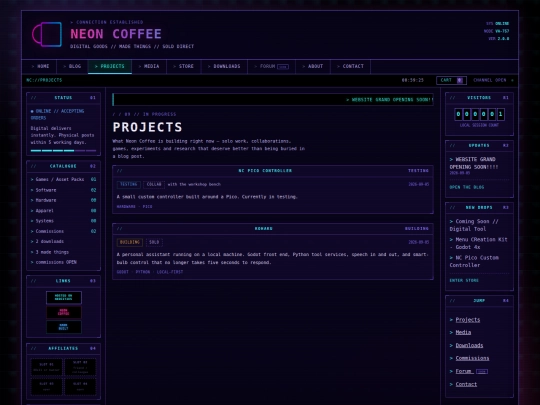This screenshot has height=405, width=540.
Task: Open the HOME nav tab
Action: coord(40,66)
